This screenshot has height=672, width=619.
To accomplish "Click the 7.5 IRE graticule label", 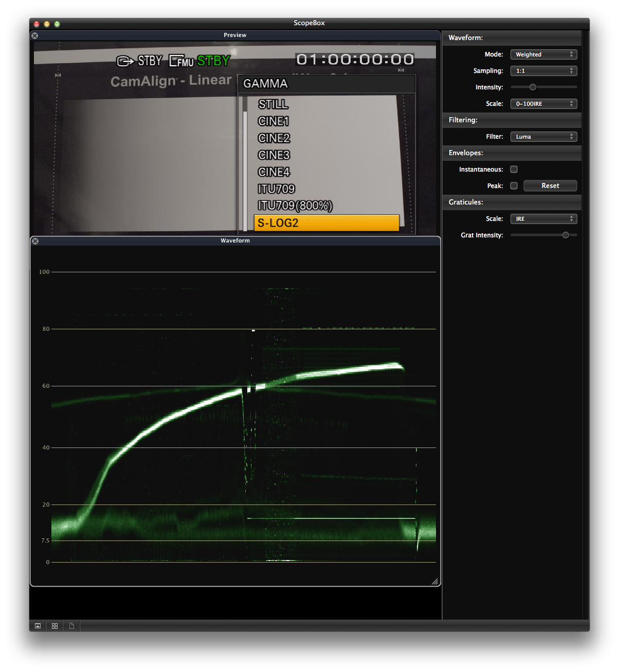I will (45, 540).
